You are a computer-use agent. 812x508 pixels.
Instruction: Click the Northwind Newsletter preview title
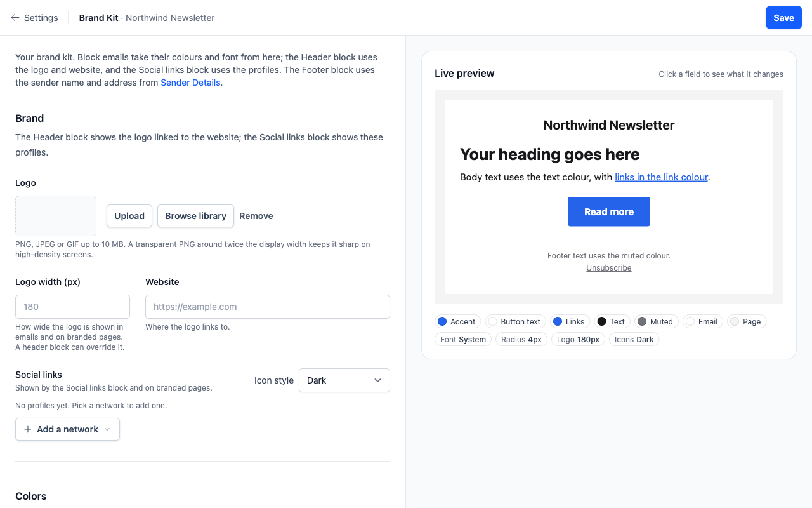coord(609,125)
